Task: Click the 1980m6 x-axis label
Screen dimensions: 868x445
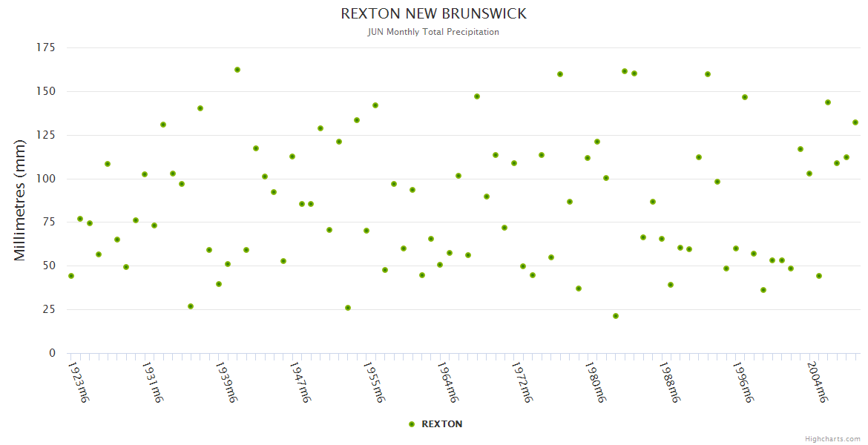Action: [x=595, y=382]
